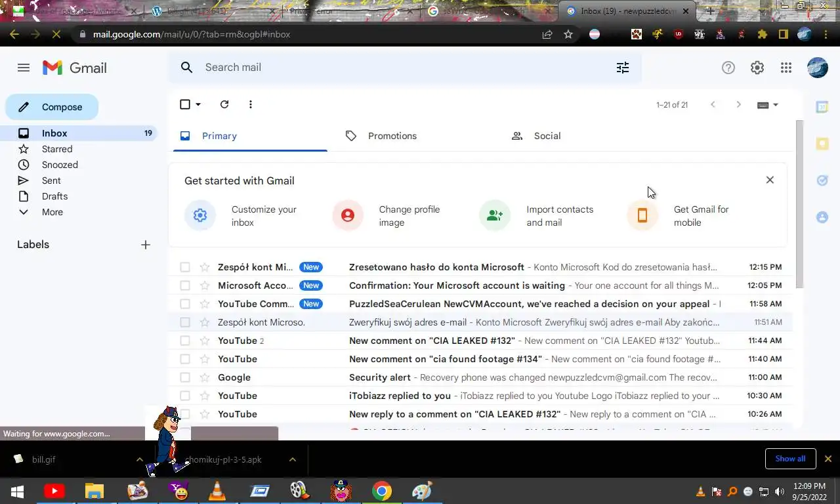
Task: Focus the Search mail input field
Action: click(x=404, y=67)
